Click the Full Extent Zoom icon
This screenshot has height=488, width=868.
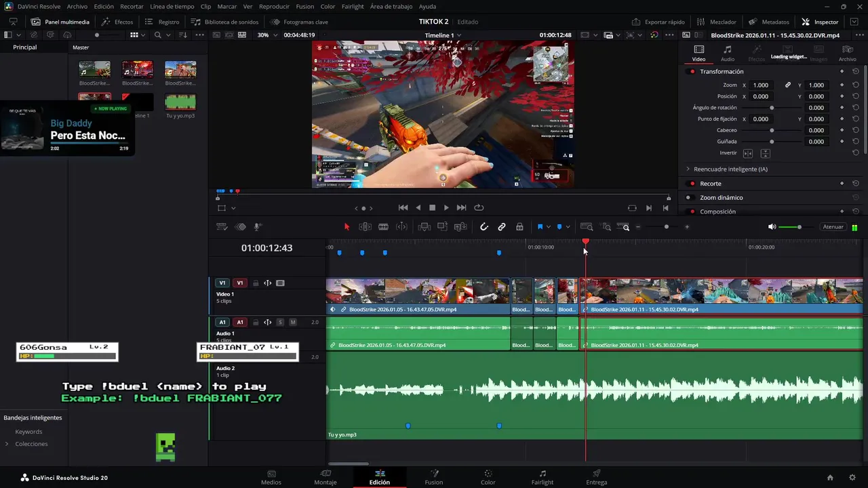click(x=587, y=227)
